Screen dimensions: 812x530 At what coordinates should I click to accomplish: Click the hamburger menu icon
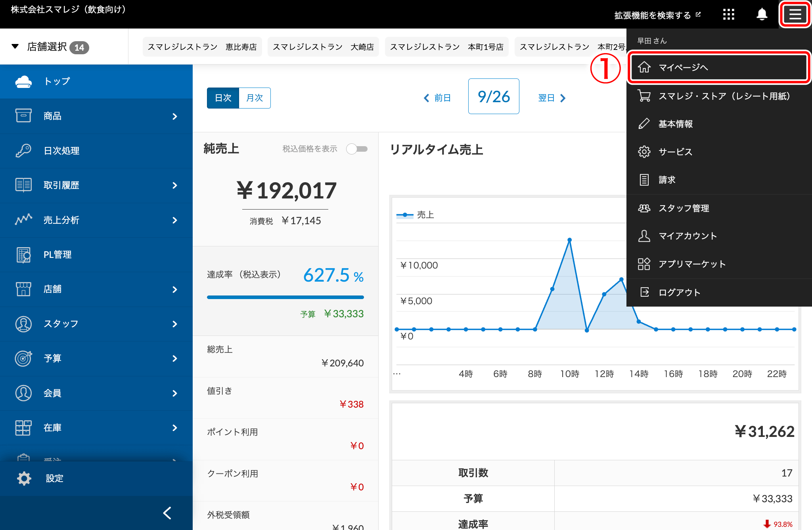795,15
